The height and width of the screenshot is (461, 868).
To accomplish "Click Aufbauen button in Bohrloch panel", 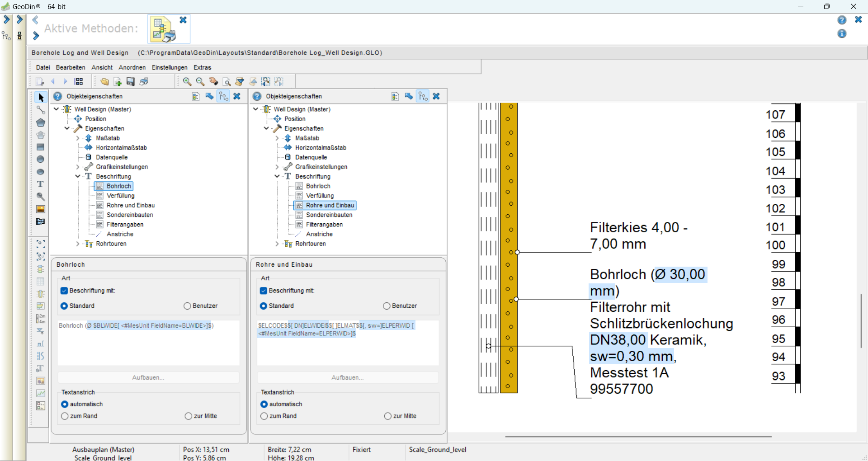I will (x=148, y=377).
